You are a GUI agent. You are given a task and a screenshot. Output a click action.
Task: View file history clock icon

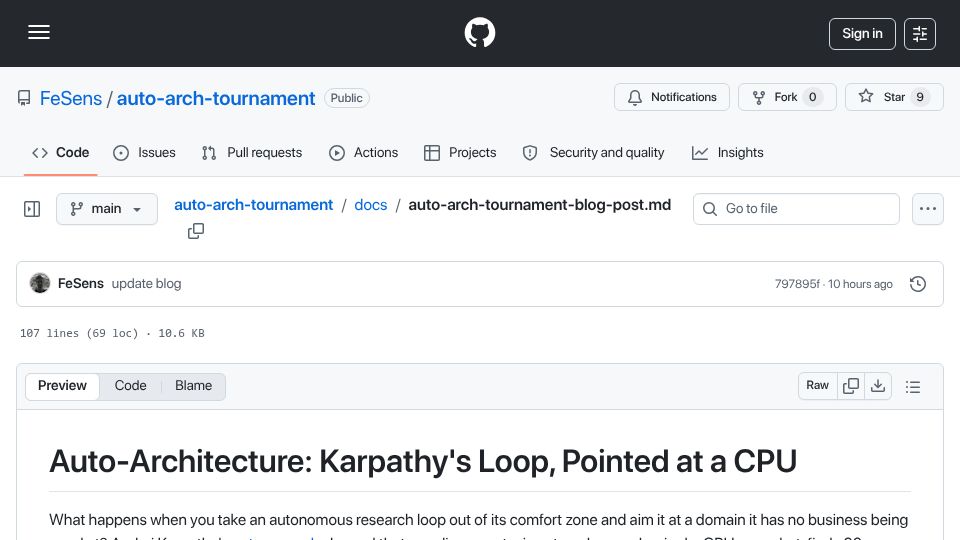(918, 284)
